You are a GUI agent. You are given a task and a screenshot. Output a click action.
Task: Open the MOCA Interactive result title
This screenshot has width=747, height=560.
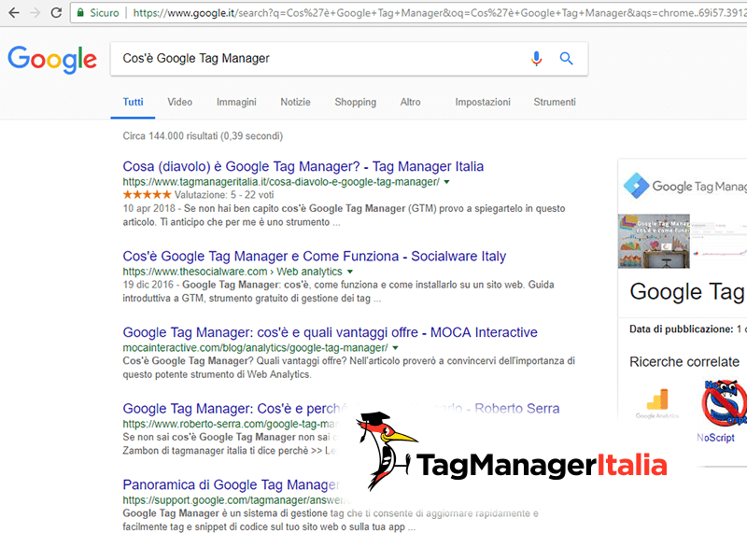(x=331, y=332)
